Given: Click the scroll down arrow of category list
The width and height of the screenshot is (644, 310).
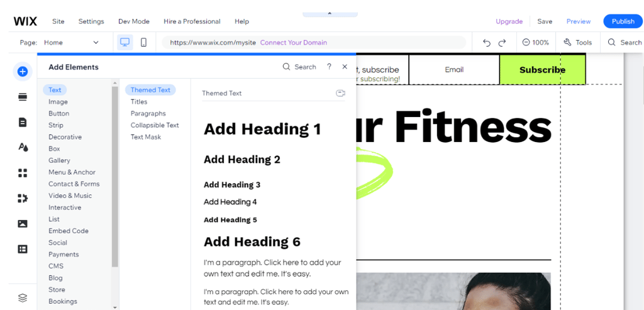Looking at the screenshot, I should point(115,307).
